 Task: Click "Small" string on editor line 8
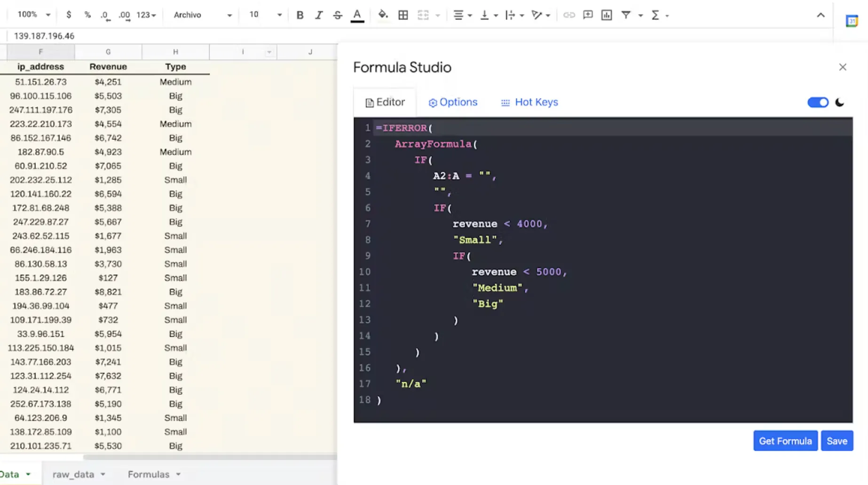475,240
